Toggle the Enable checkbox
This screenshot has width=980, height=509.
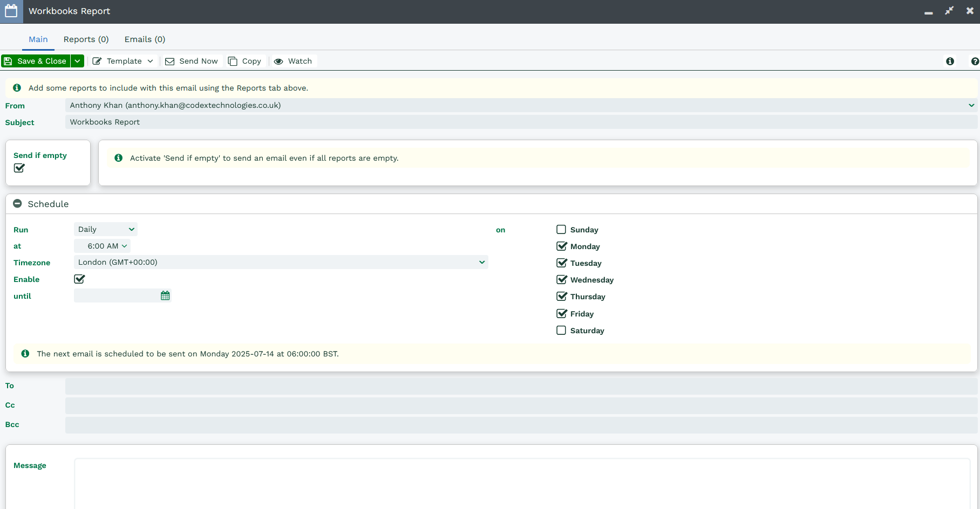79,279
